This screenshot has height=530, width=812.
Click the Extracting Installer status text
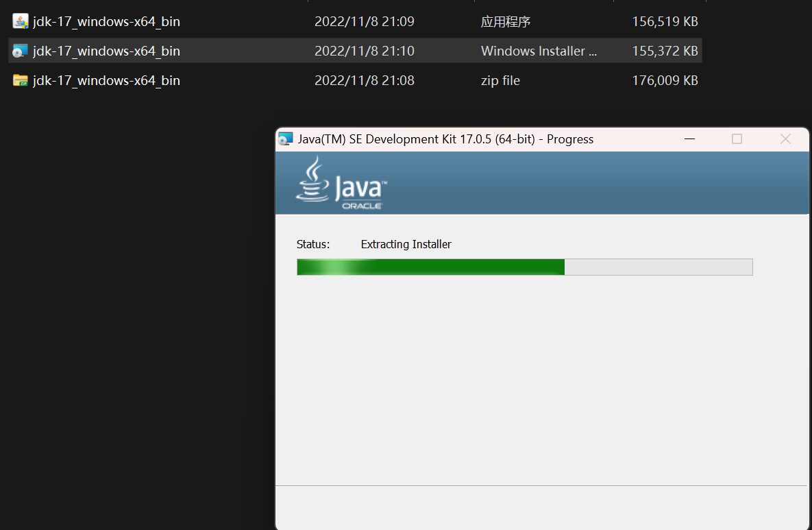(x=406, y=245)
